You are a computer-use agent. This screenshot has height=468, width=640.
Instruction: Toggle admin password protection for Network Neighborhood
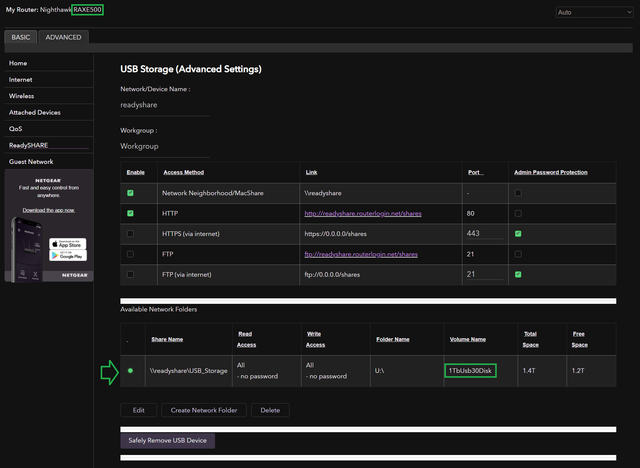tap(518, 193)
